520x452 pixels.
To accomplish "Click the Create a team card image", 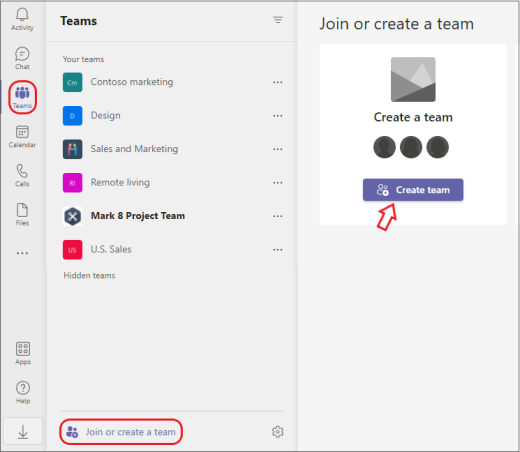I will pos(413,79).
